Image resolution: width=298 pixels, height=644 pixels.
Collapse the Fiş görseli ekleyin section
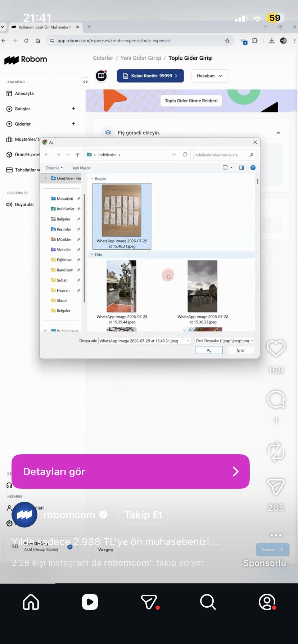[278, 133]
